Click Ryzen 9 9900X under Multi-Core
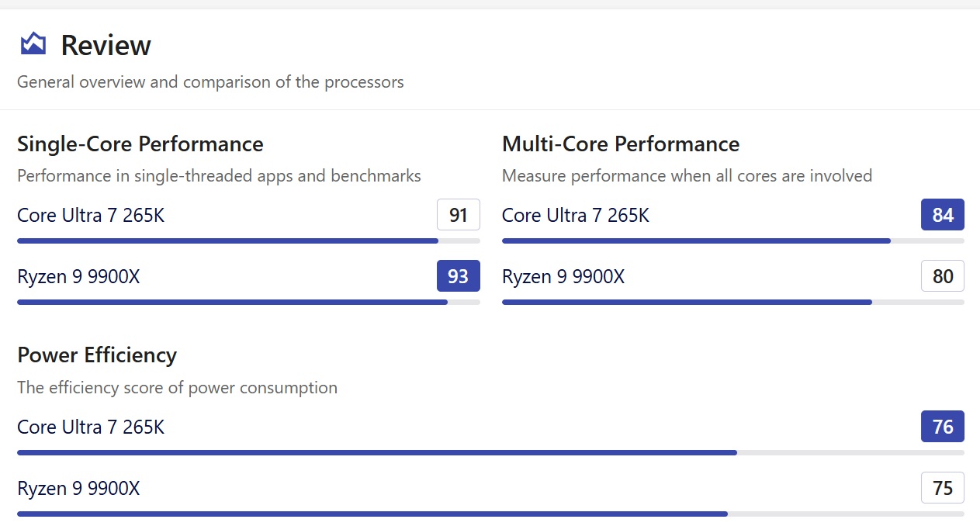 click(563, 276)
